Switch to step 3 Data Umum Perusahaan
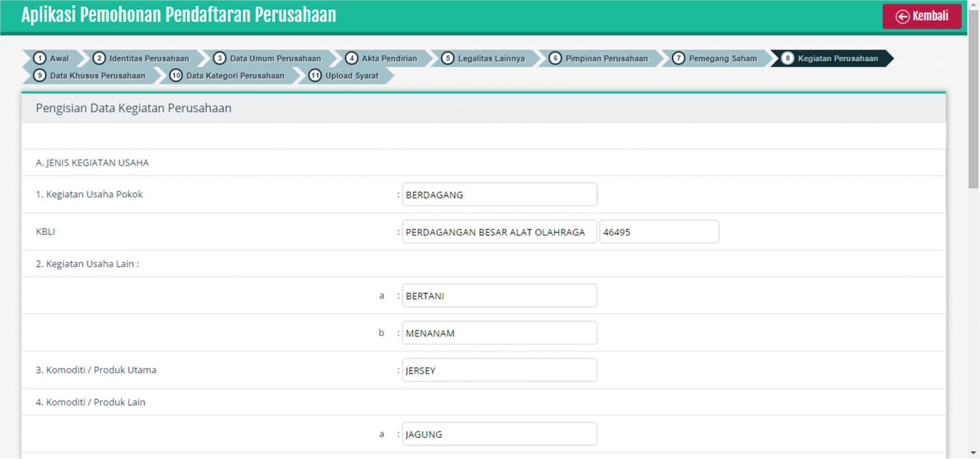This screenshot has height=459, width=980. tap(268, 58)
